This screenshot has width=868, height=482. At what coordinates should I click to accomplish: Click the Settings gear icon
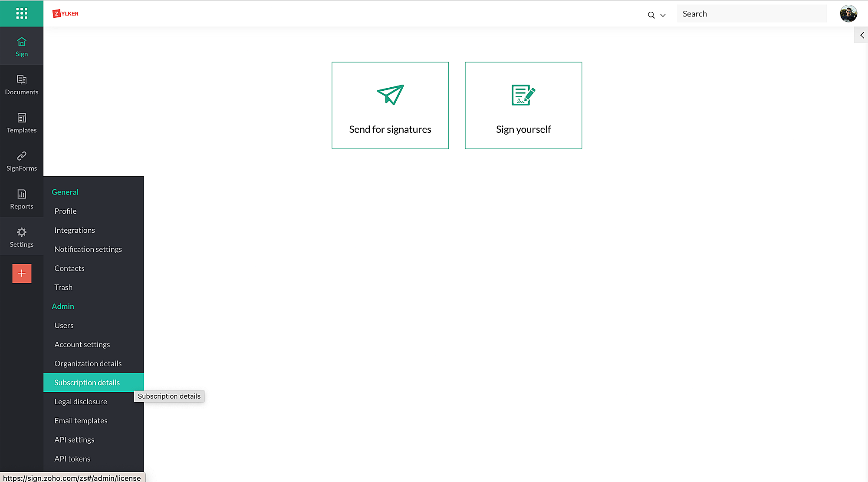click(22, 232)
